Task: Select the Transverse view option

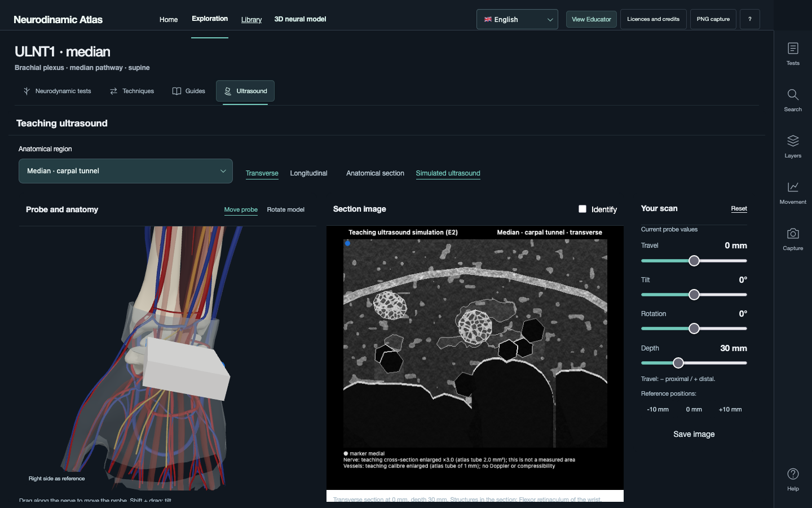Action: coord(262,173)
